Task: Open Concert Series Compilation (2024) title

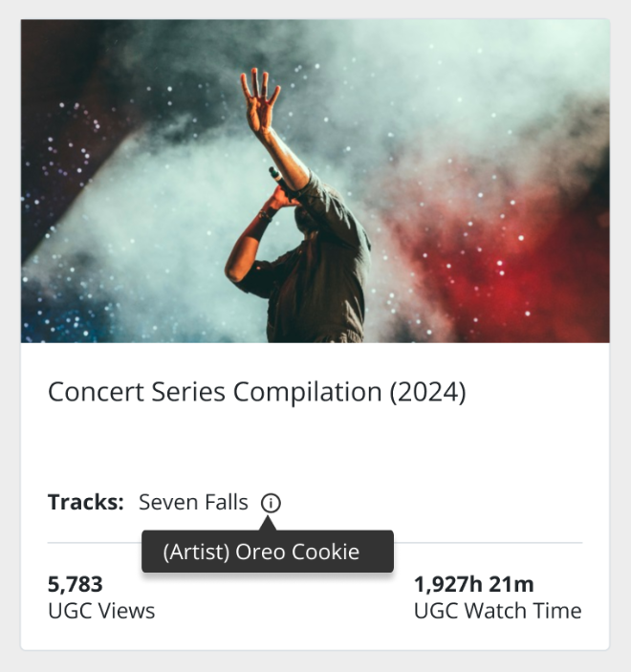Action: click(257, 392)
